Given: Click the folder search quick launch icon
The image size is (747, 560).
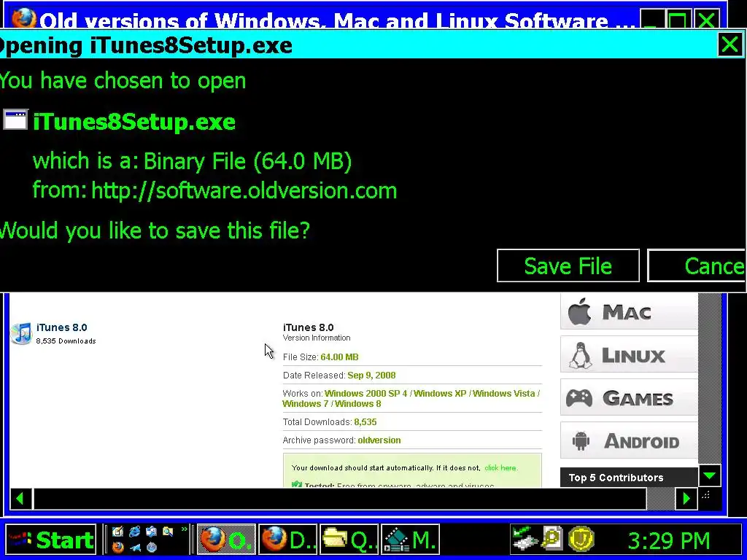Looking at the screenshot, I should pos(168,532).
